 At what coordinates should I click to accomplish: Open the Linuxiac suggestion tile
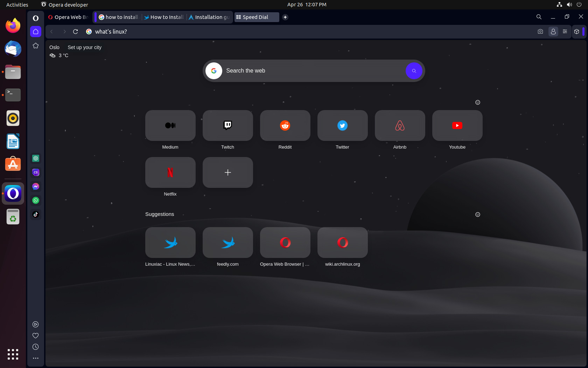click(x=170, y=243)
